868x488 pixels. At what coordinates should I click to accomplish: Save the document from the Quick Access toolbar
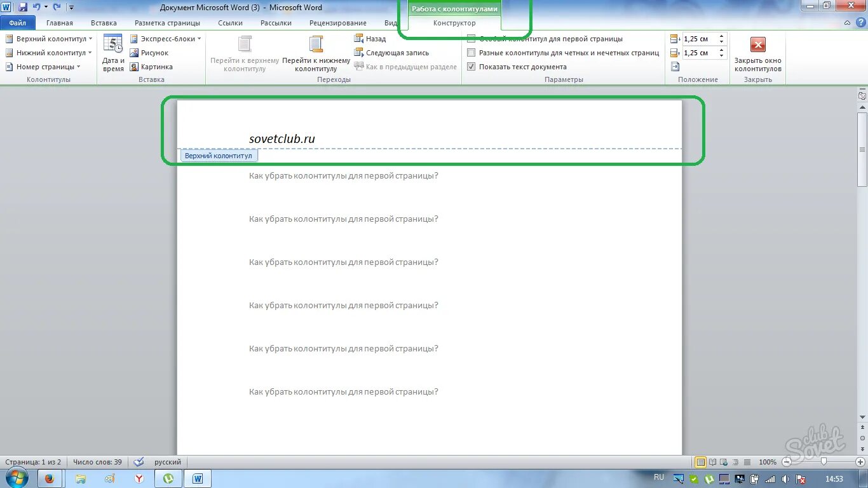[x=23, y=7]
